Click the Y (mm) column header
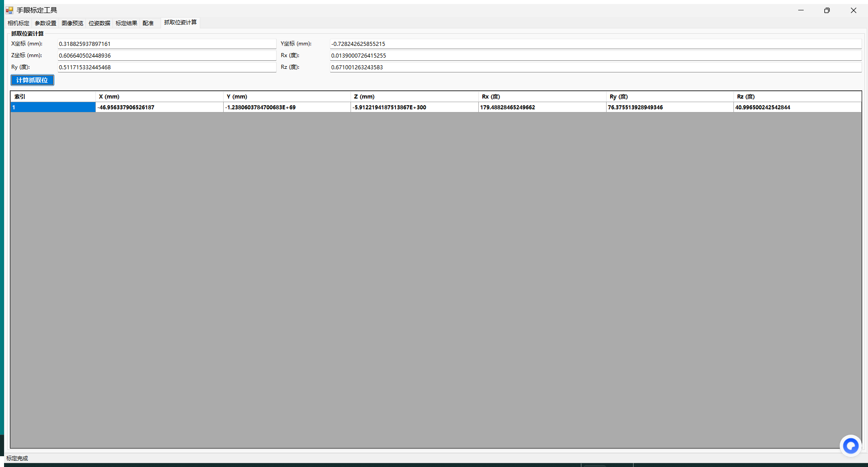868x467 pixels. tap(287, 97)
